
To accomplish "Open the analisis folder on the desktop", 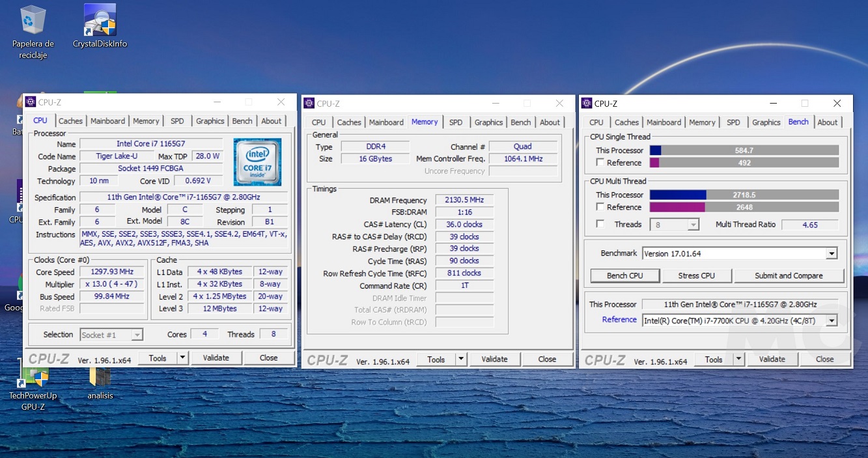I will coord(100,378).
